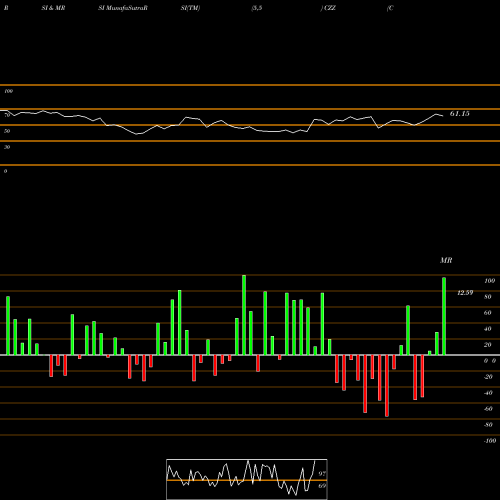Click the 30 level label on RSI axis
The height and width of the screenshot is (500, 500).
7,147
